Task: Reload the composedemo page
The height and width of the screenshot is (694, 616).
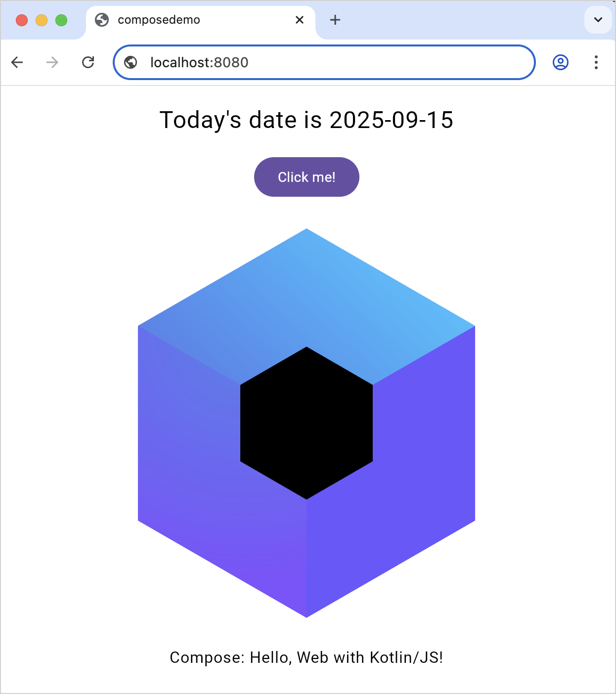Action: coord(88,62)
